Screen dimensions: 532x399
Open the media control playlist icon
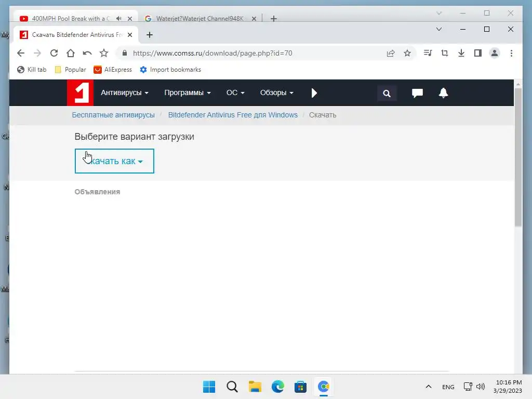click(428, 53)
